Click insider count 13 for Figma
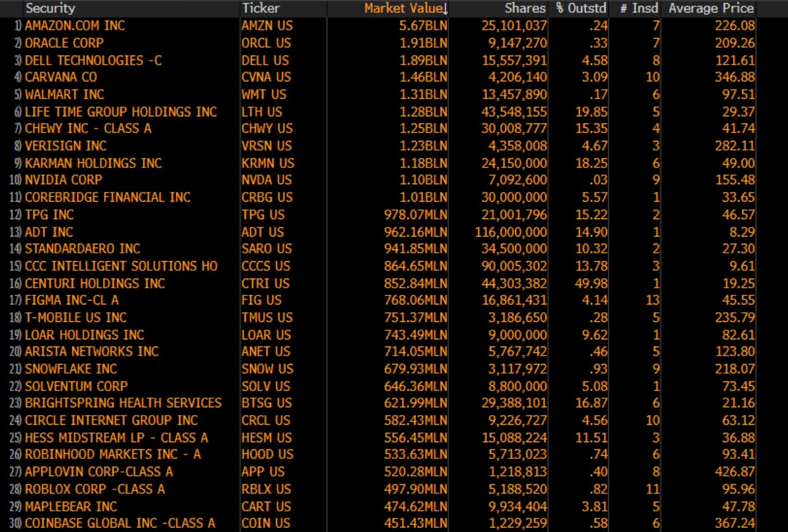The height and width of the screenshot is (532, 788). click(x=652, y=300)
